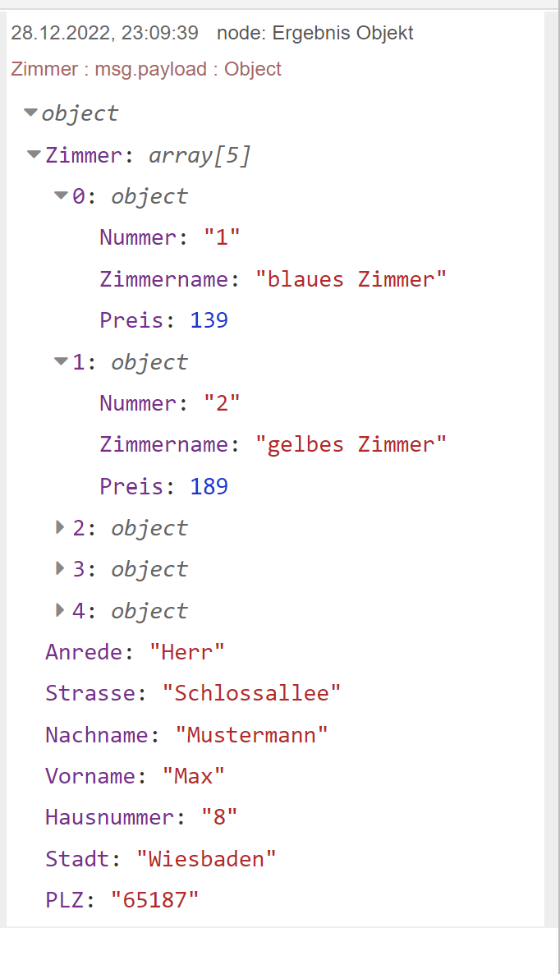
Task: Expand array item 3 object
Action: [60, 568]
